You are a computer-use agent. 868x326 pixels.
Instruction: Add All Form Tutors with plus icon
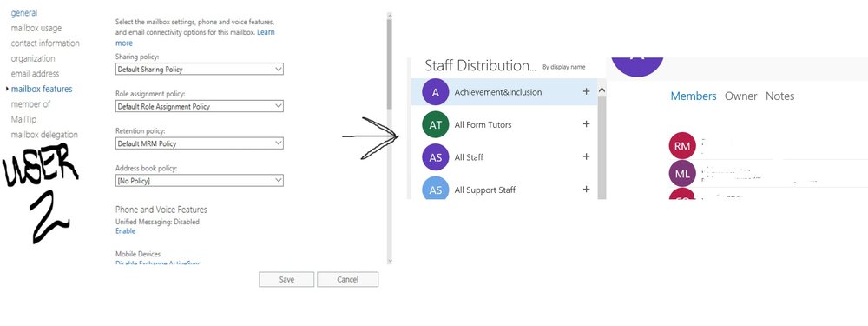pyautogui.click(x=586, y=124)
